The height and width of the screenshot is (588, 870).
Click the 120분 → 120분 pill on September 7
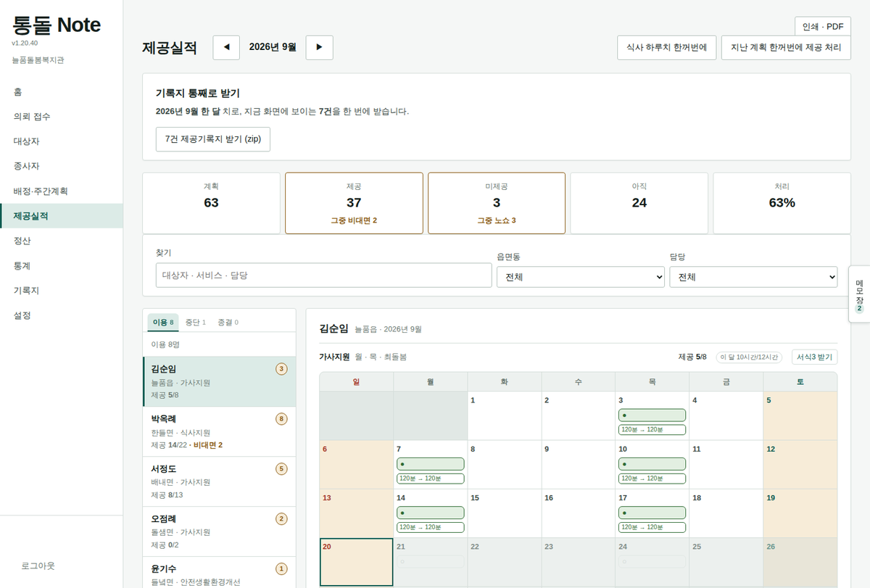(430, 479)
